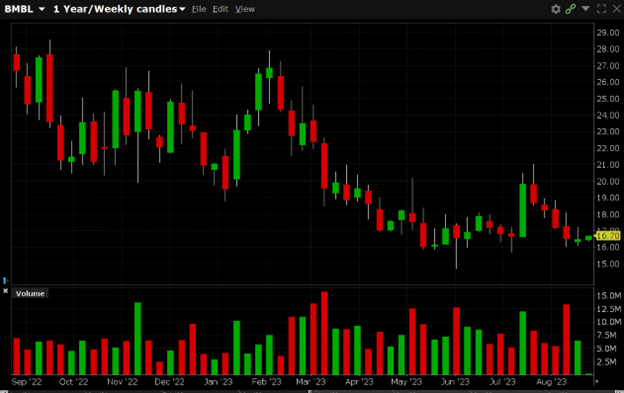
Task: Click the green window-link chain icon
Action: [x=570, y=9]
